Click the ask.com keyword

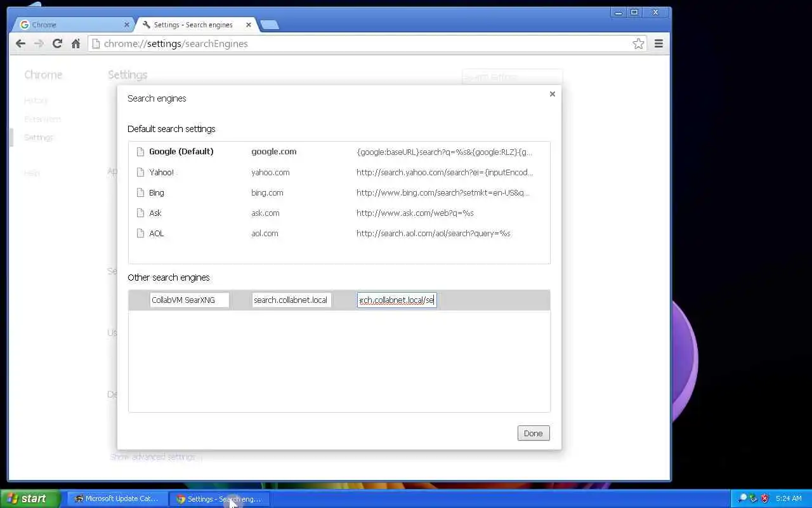[x=265, y=213]
